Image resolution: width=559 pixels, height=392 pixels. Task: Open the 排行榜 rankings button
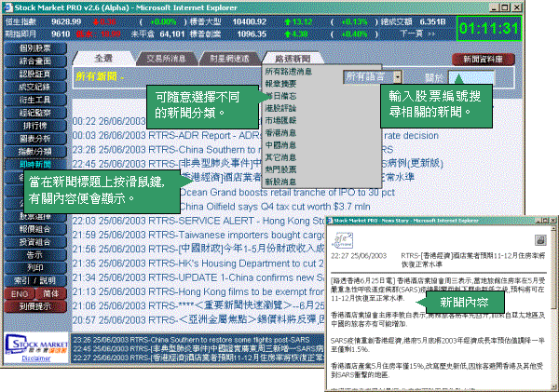pos(35,126)
